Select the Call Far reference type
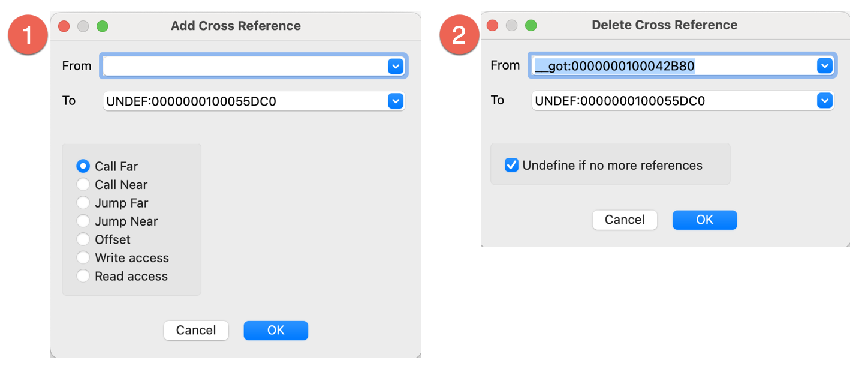This screenshot has width=868, height=372. coord(83,166)
